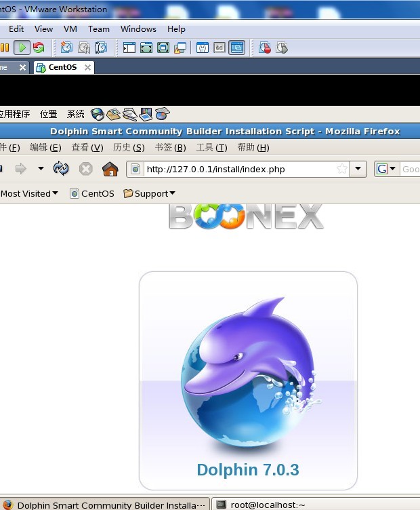
Task: Click the site identity icon in address bar
Action: (135, 169)
